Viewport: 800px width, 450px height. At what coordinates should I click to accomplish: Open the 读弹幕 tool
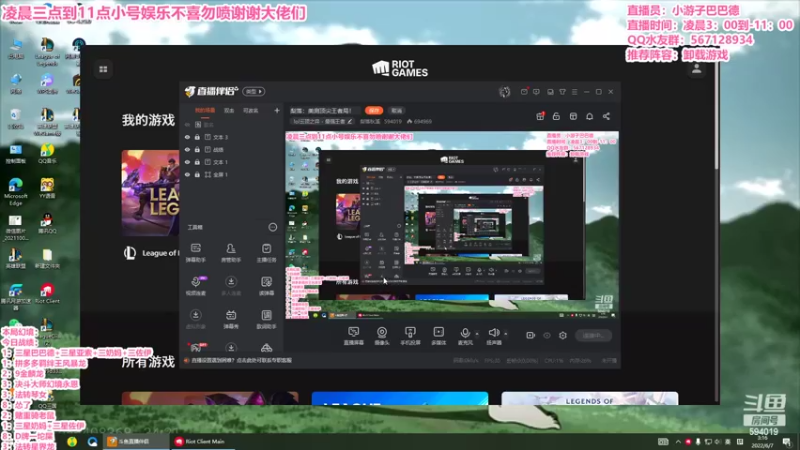(266, 286)
